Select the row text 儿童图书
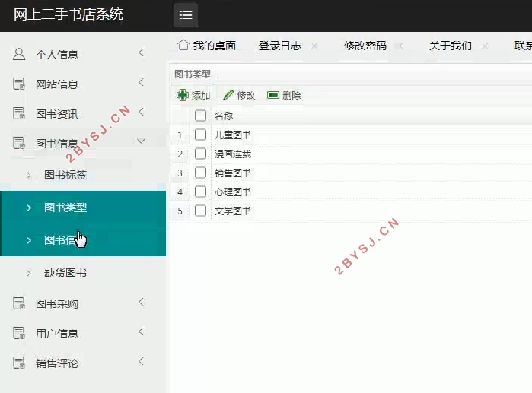 (x=233, y=135)
